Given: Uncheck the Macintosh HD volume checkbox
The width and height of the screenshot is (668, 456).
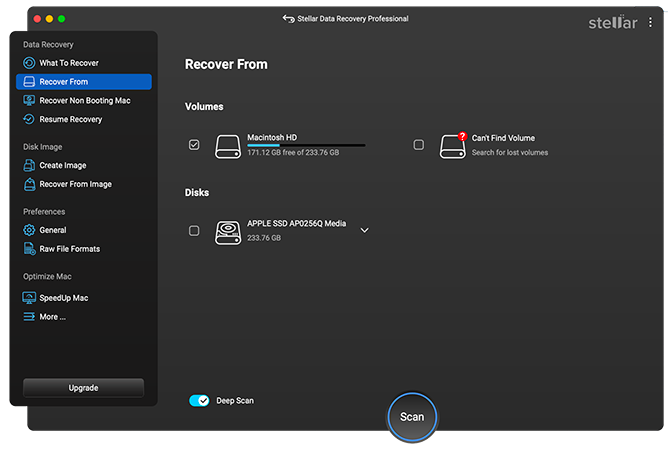Looking at the screenshot, I should pos(194,145).
